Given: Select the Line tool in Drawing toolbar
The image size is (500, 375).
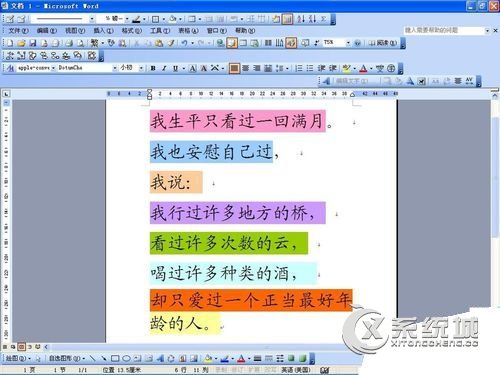Looking at the screenshot, I should click(x=93, y=359).
